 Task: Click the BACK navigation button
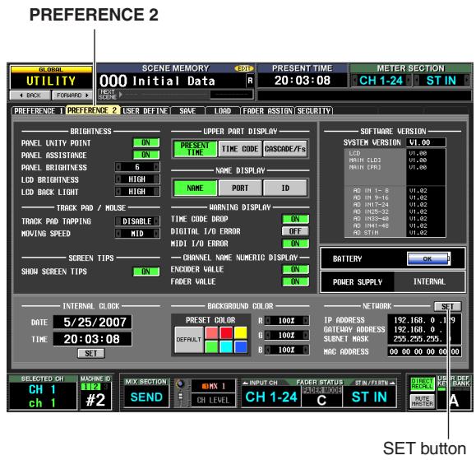pos(30,95)
